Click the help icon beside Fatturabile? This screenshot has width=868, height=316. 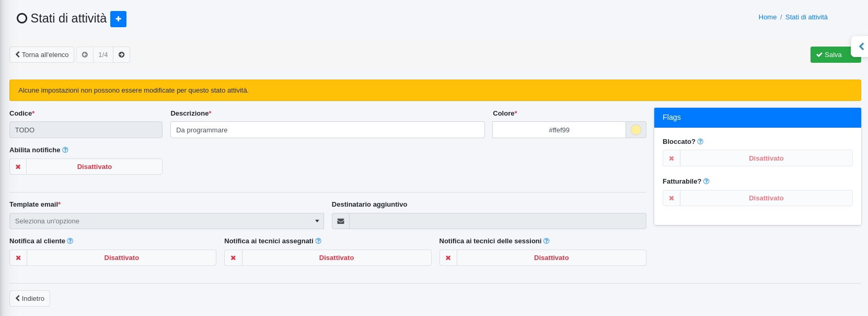coord(706,182)
